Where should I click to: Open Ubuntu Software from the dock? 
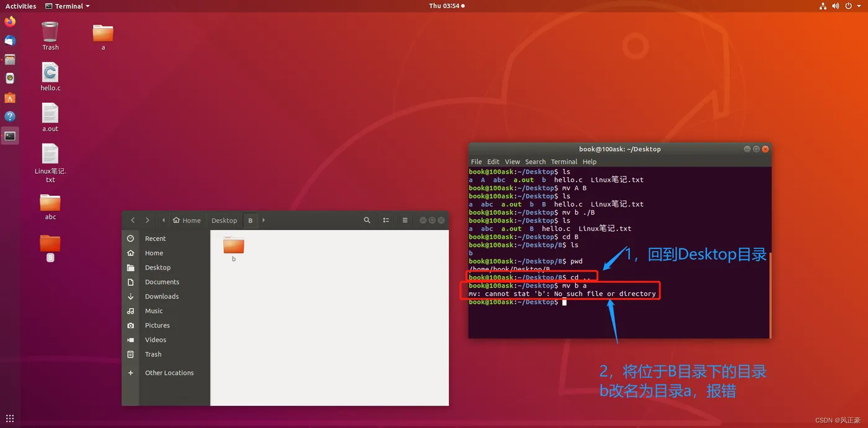coord(10,98)
